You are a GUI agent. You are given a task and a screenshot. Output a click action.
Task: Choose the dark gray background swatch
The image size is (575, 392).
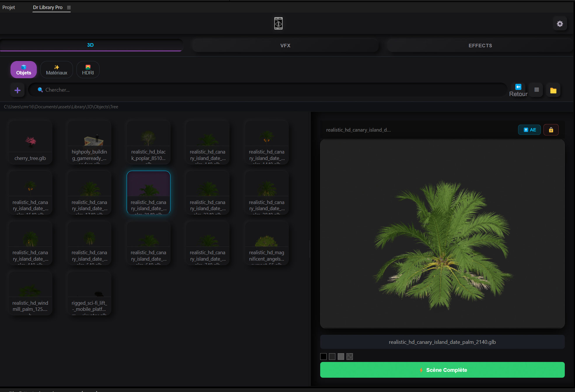click(x=332, y=356)
